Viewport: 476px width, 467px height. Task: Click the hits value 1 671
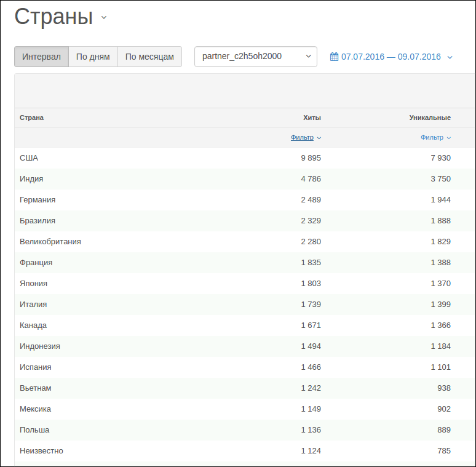pos(311,325)
